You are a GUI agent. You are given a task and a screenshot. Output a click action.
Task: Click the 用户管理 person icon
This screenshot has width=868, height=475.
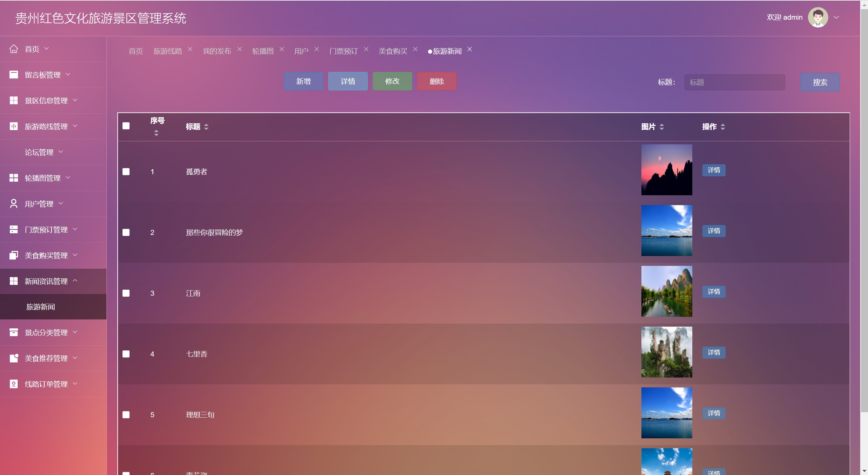14,204
